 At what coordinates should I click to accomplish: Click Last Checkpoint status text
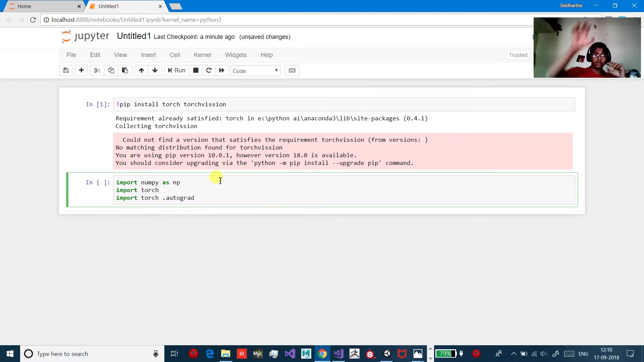(x=194, y=37)
